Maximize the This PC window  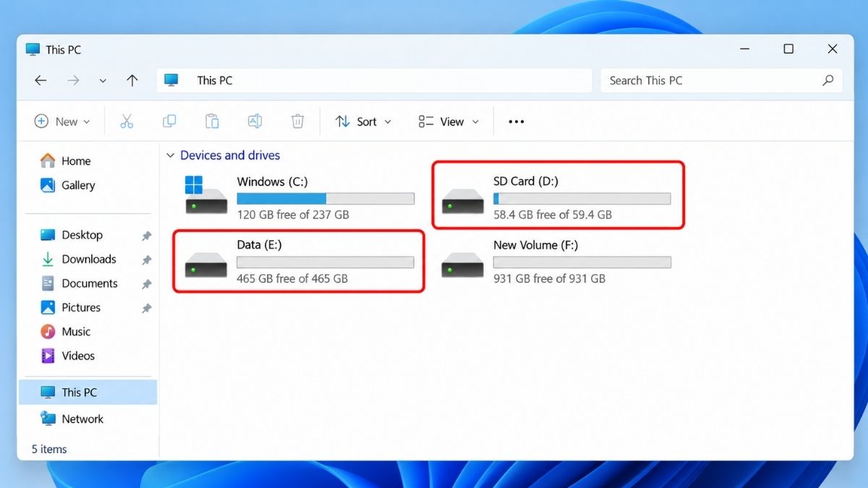coord(788,49)
